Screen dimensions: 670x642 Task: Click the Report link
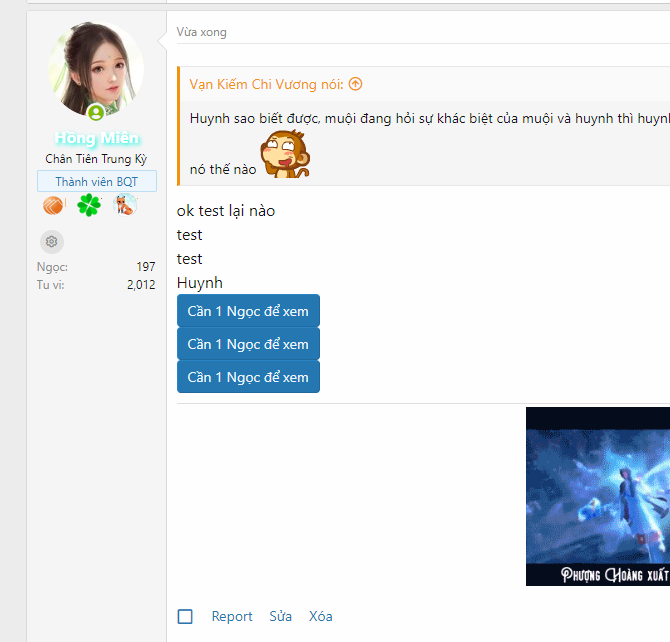pos(232,616)
